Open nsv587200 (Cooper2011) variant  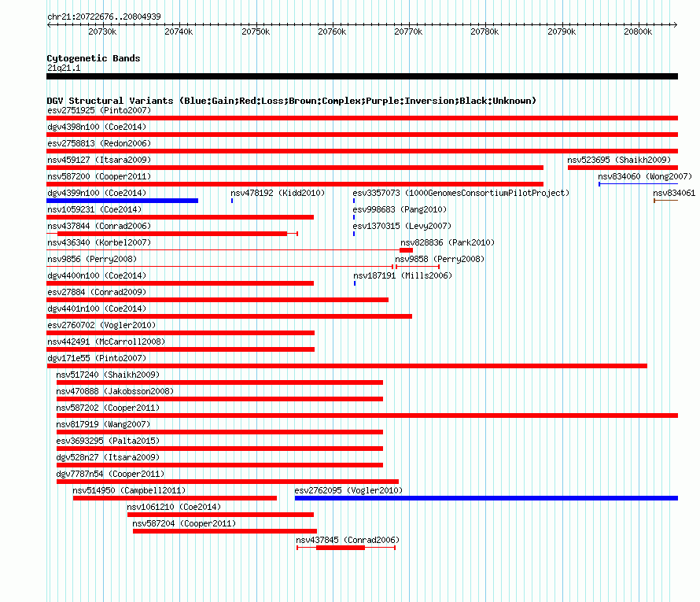pos(99,176)
